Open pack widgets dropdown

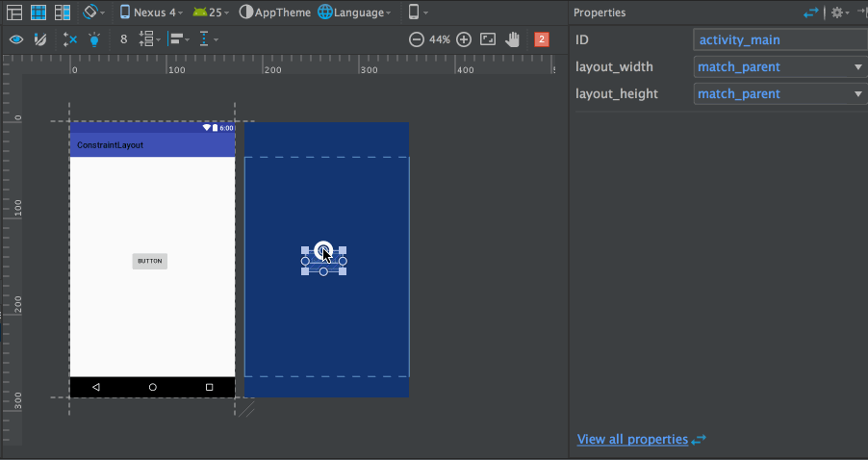149,39
